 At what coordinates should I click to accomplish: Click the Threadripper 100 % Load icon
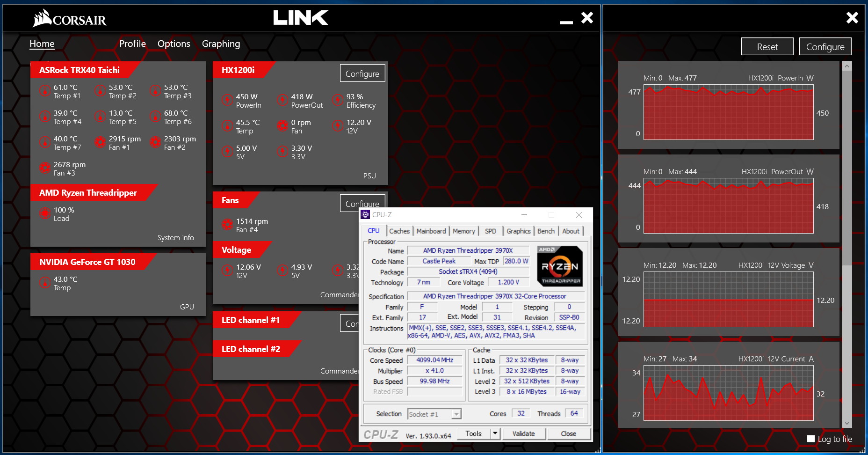[x=45, y=213]
